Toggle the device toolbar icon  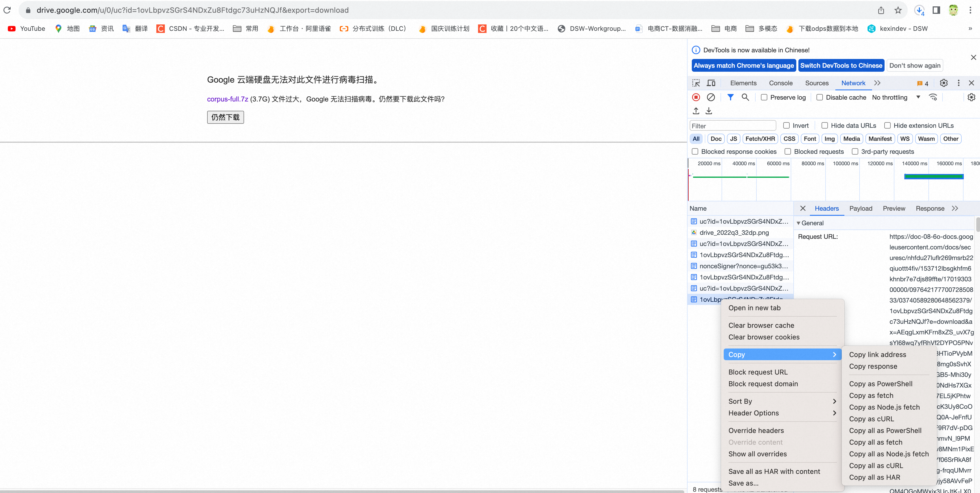point(711,83)
